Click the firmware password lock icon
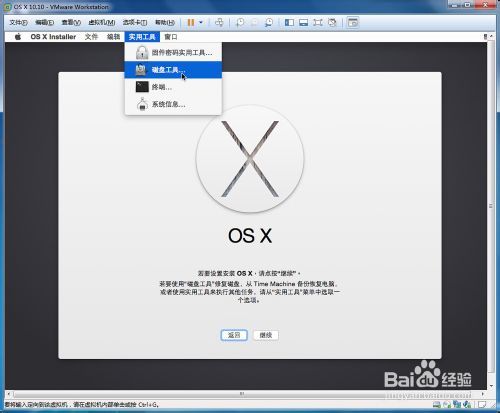The width and height of the screenshot is (500, 413). (x=142, y=53)
